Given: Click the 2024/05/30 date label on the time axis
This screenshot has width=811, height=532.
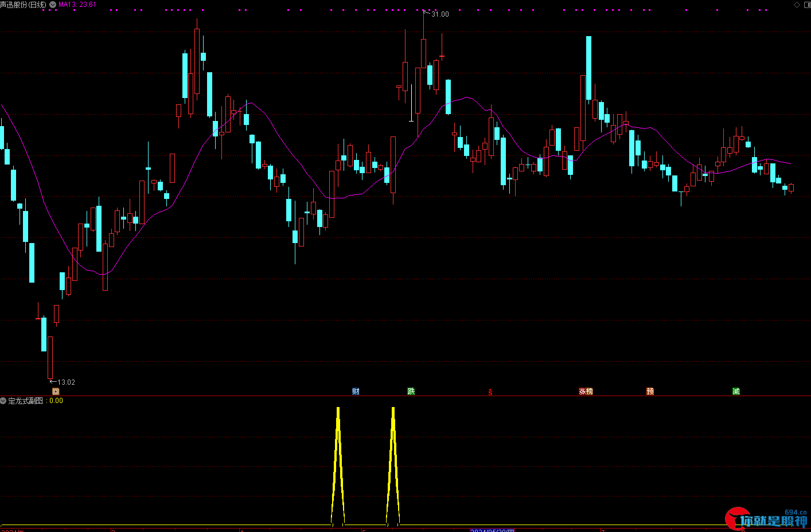Looking at the screenshot, I should [x=492, y=531].
